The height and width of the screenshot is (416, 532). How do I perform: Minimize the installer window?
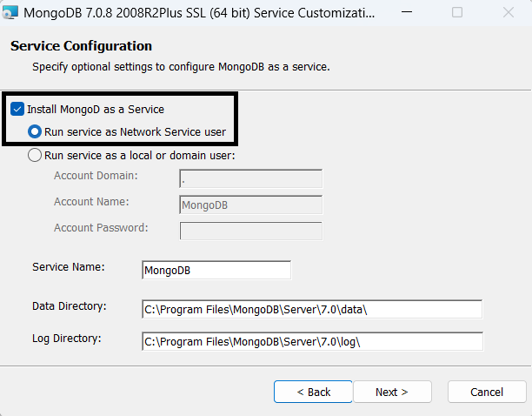(407, 12)
